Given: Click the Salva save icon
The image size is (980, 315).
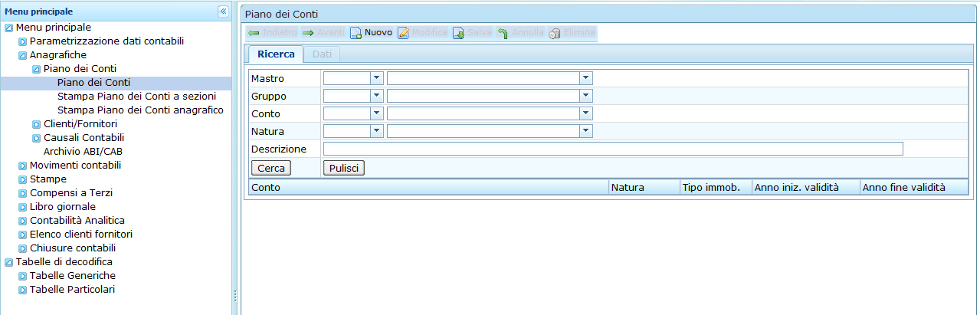Looking at the screenshot, I should click(x=458, y=33).
